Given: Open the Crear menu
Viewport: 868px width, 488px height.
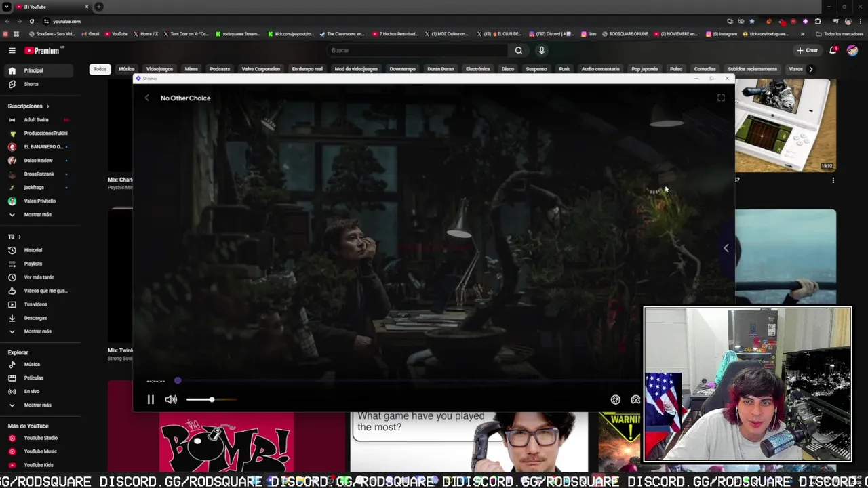Looking at the screenshot, I should pos(807,50).
